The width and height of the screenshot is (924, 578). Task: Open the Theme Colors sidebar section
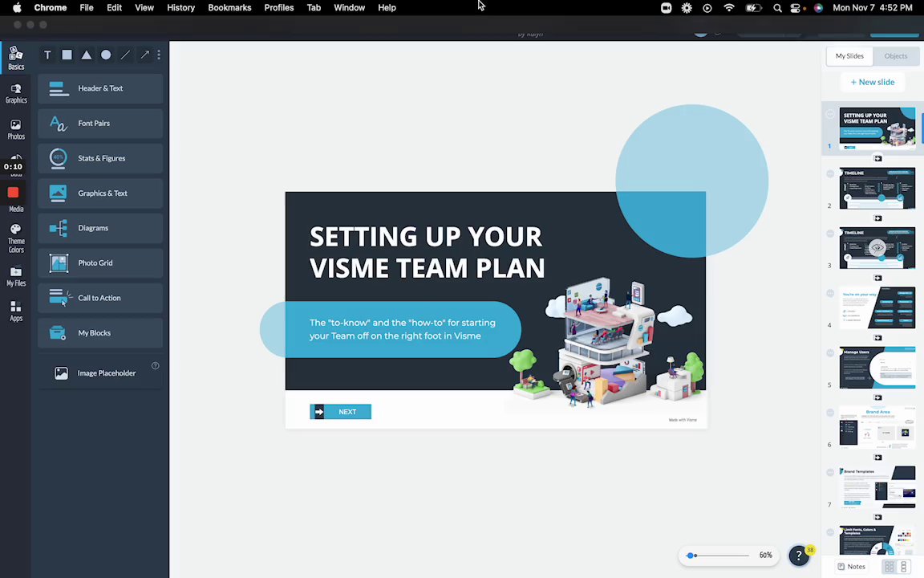(16, 238)
